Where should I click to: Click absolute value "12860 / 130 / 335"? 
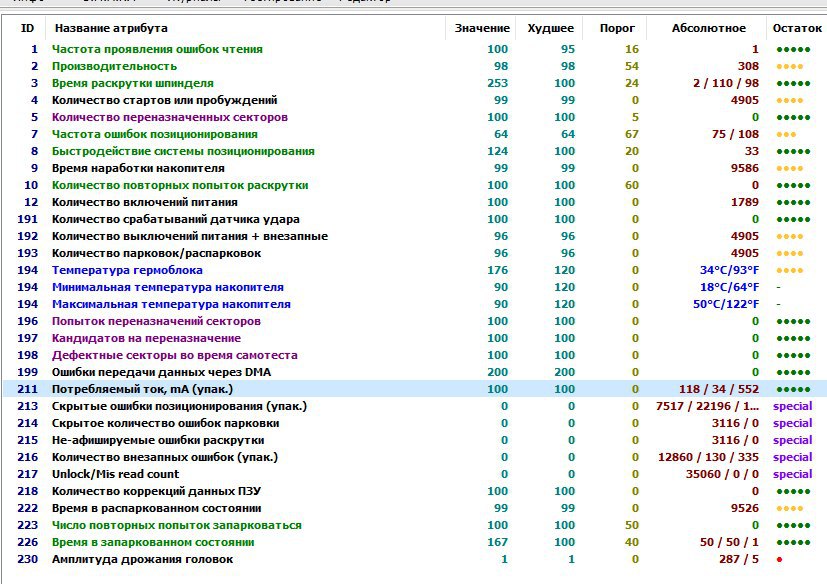click(708, 457)
